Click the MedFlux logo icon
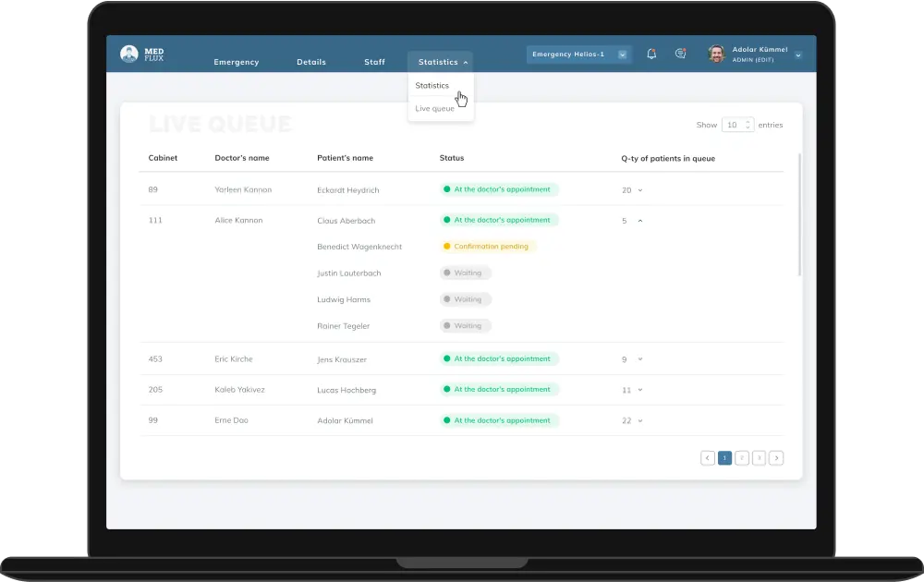Image resolution: width=924 pixels, height=582 pixels. click(x=129, y=55)
